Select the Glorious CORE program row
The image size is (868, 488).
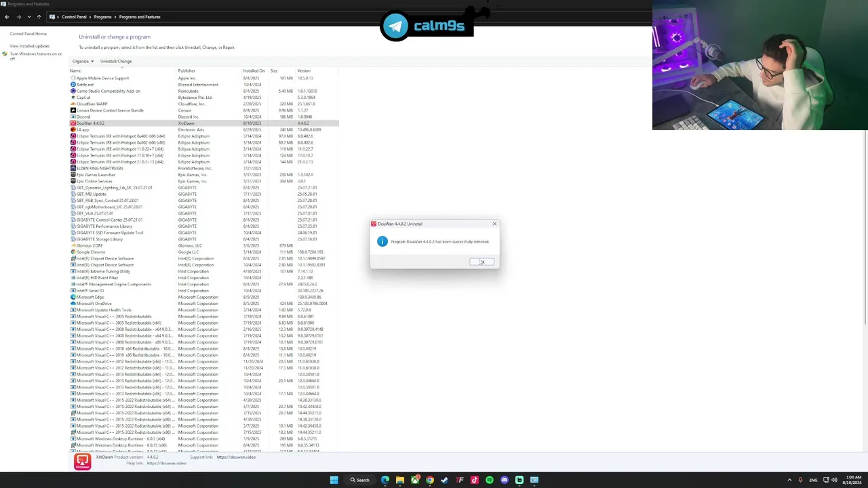[x=204, y=245]
